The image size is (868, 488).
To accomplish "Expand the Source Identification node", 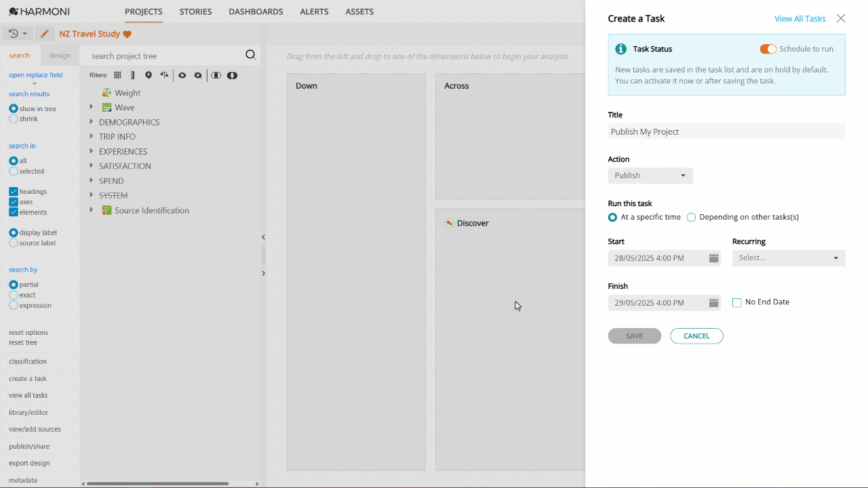I will (92, 210).
